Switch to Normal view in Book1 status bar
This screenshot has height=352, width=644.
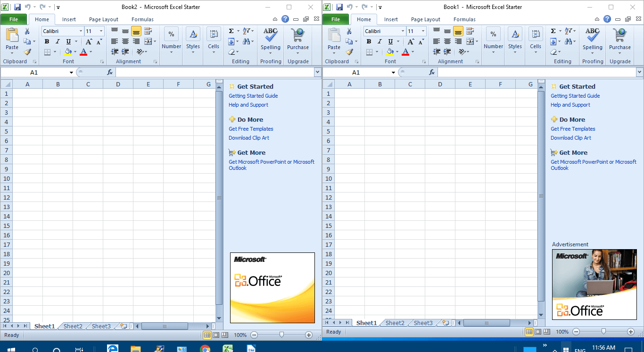pos(529,332)
